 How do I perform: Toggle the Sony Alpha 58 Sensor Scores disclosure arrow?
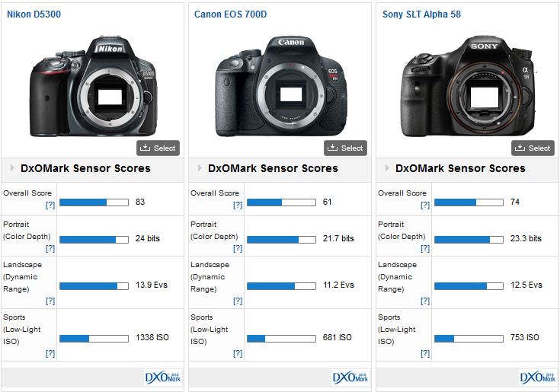387,168
